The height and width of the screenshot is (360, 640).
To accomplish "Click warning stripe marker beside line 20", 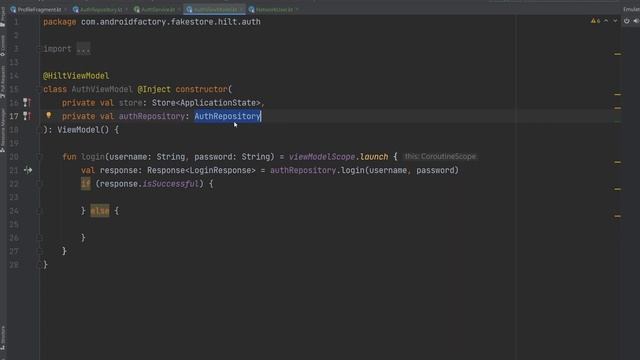I will coord(618,162).
